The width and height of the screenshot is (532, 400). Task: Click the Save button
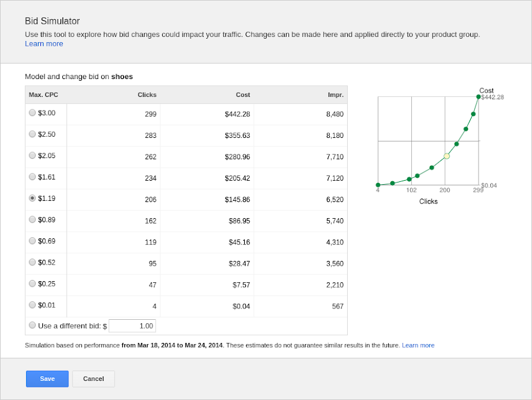pyautogui.click(x=47, y=379)
